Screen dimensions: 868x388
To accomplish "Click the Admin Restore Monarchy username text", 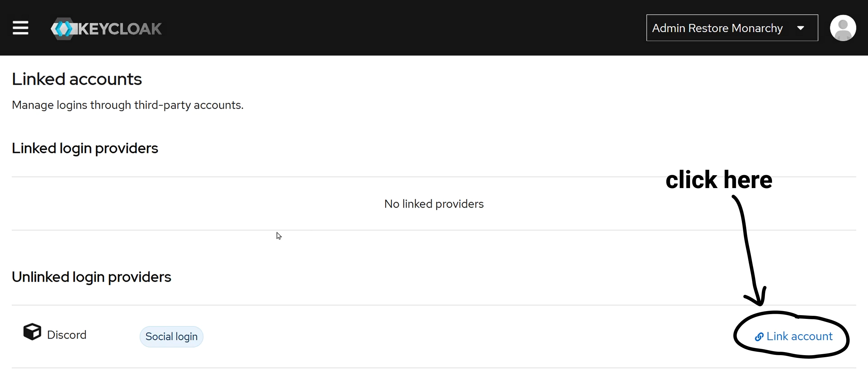I will (717, 28).
